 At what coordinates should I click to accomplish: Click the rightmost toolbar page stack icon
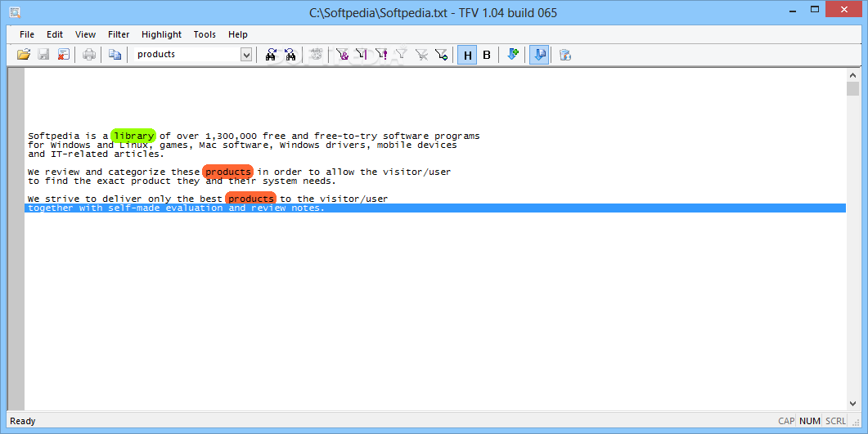[564, 54]
